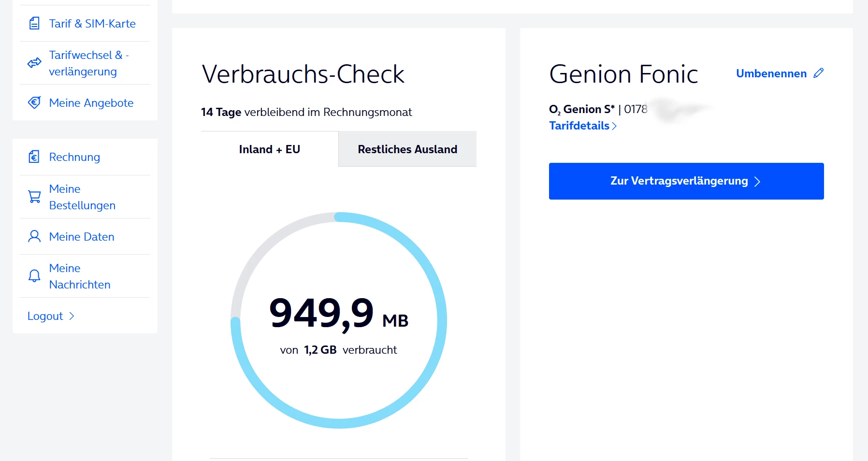Open Meine Nachrichten in the sidebar

click(80, 276)
